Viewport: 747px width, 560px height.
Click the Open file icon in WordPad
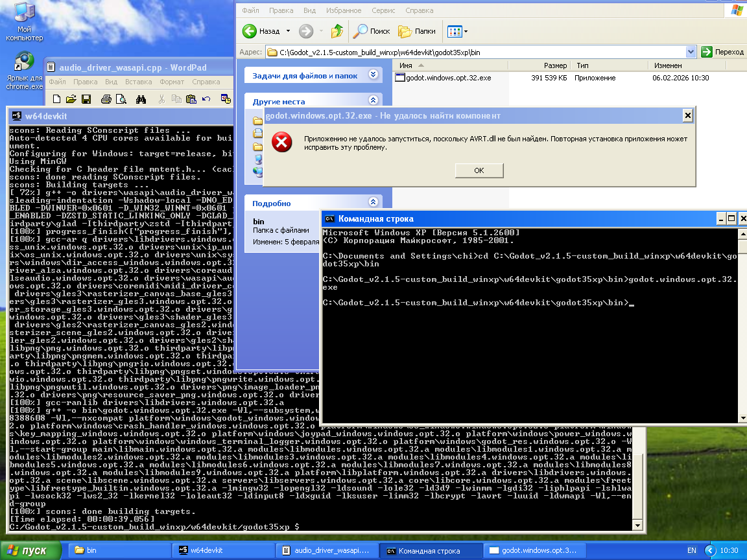71,99
